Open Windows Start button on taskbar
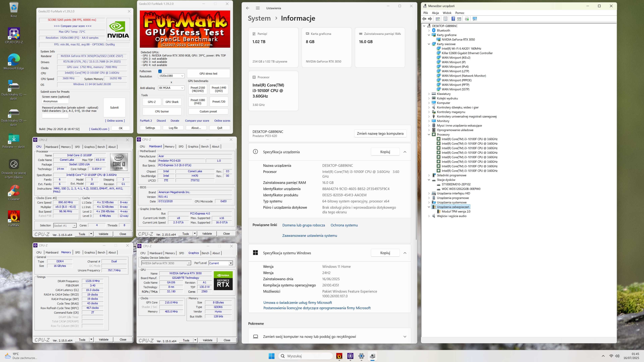Image resolution: width=644 pixels, height=362 pixels. tap(272, 356)
